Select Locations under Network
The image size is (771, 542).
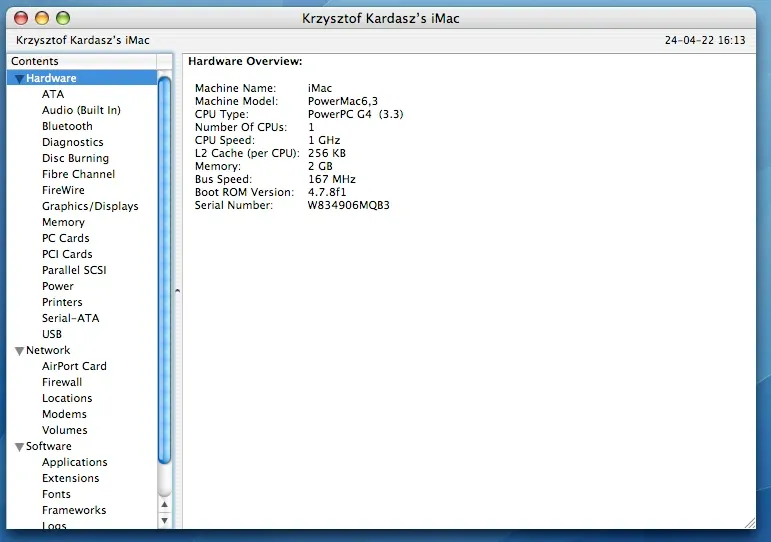point(67,398)
